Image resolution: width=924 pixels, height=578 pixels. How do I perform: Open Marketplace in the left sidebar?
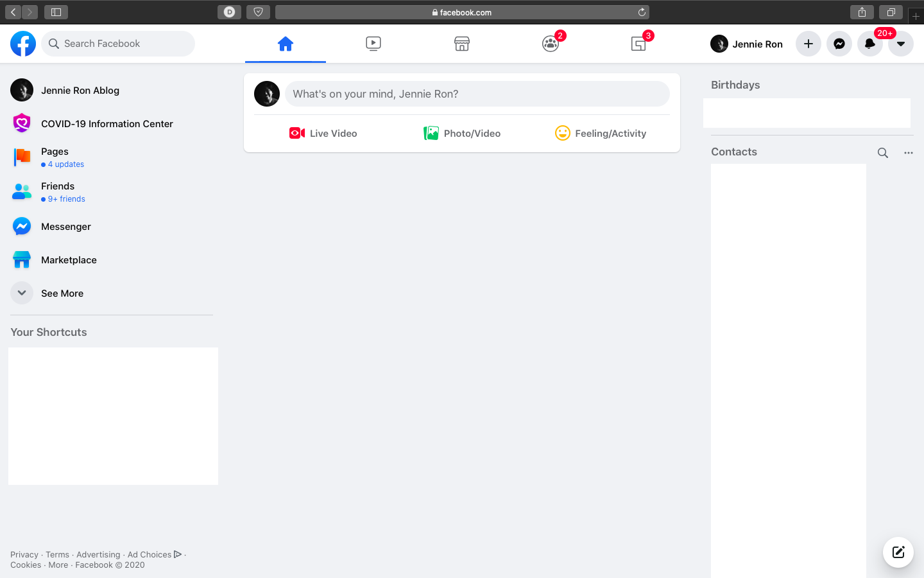point(112,259)
